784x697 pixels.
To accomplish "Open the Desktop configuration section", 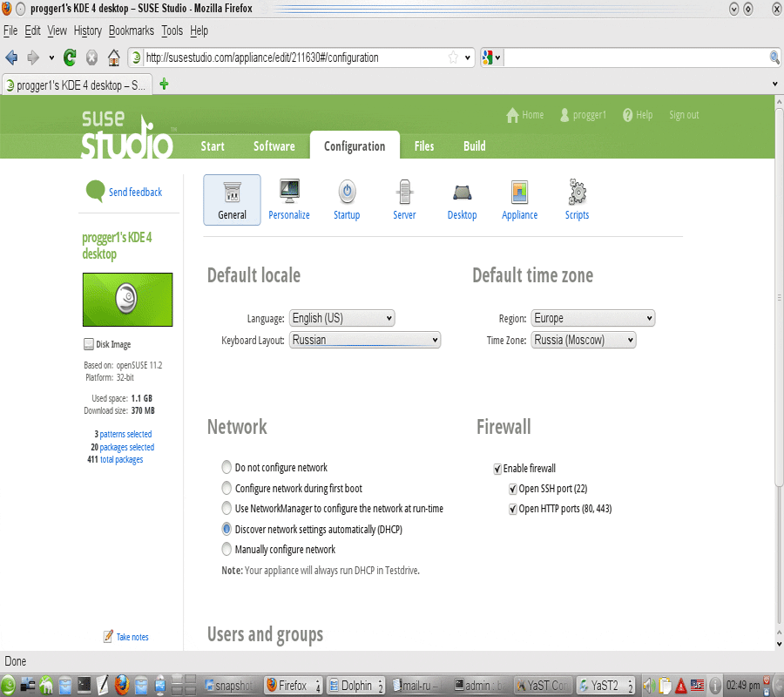I will [462, 200].
